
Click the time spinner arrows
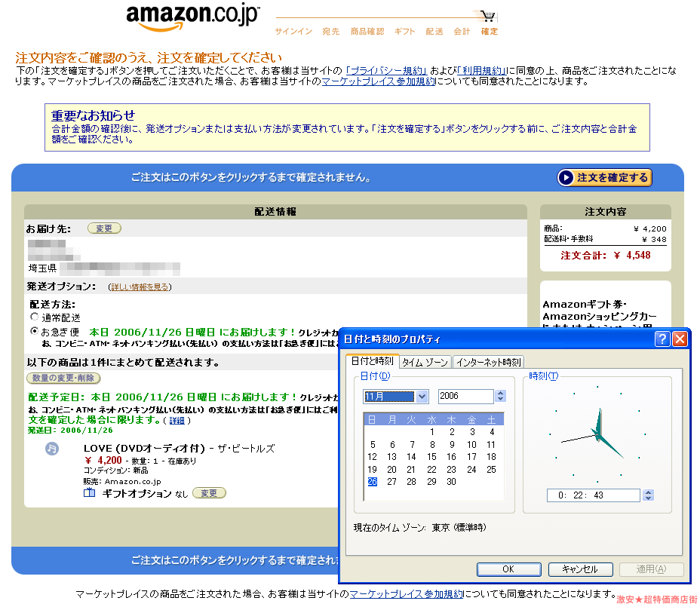coord(649,495)
